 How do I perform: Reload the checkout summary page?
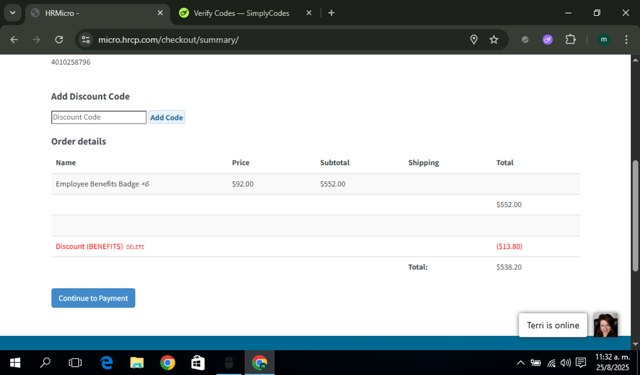coord(59,40)
